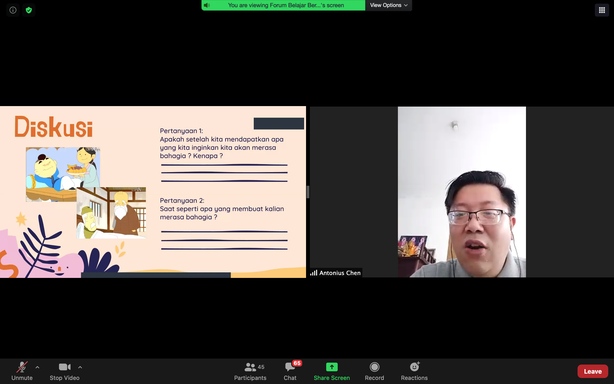Image resolution: width=614 pixels, height=384 pixels.
Task: Click the Antonius Chen name label
Action: click(340, 273)
